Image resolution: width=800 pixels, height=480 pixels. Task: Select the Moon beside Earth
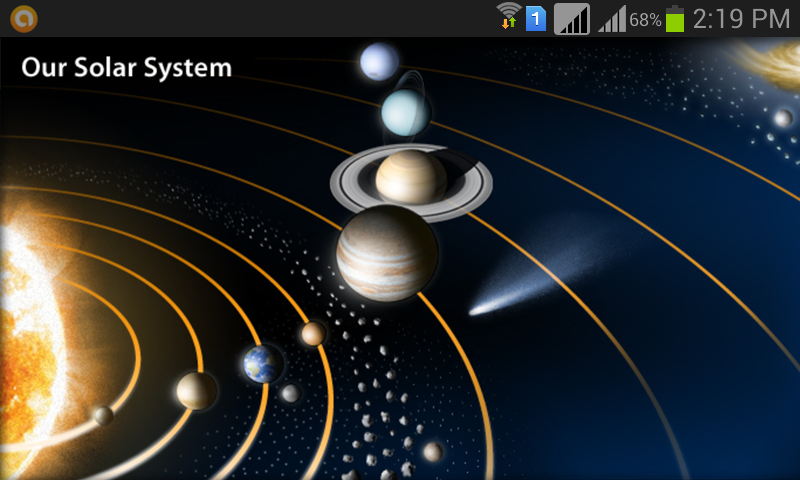(x=291, y=393)
